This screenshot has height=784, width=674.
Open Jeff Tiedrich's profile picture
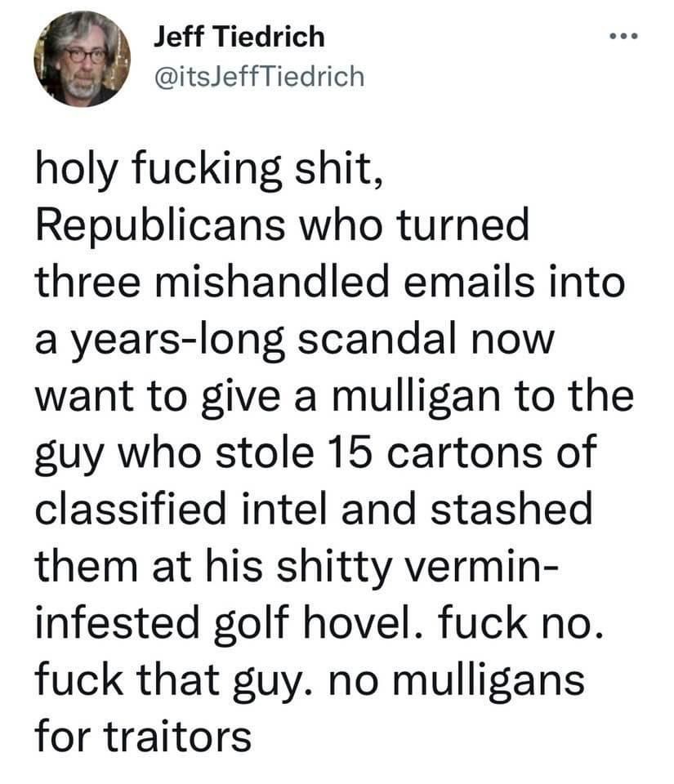pyautogui.click(x=82, y=59)
